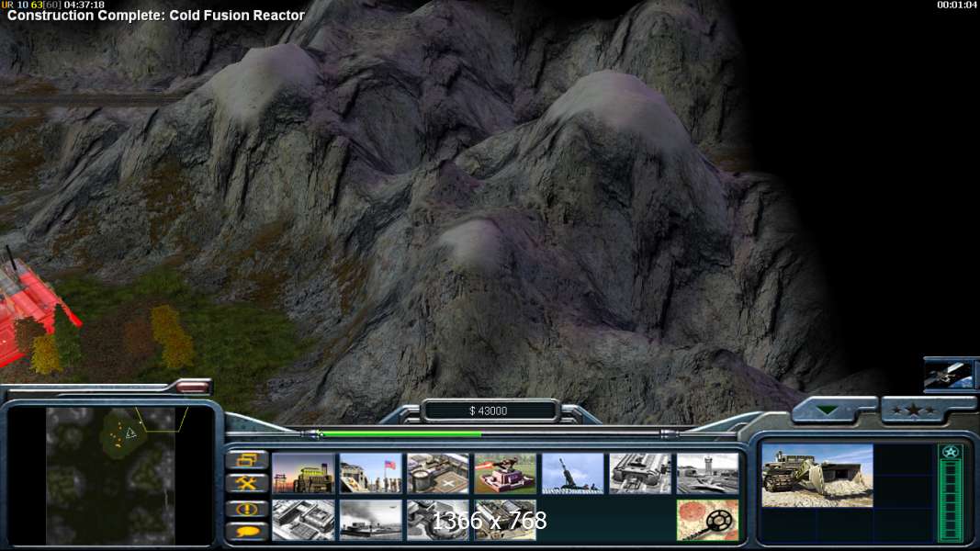The image size is (980, 551).
Task: Click the selected dozer unit portrait
Action: coord(817,476)
